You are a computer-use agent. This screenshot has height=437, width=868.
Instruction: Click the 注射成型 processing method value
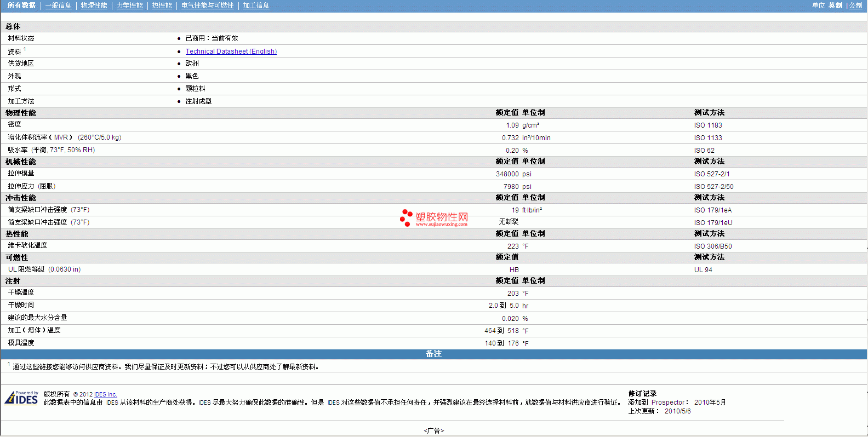tap(198, 101)
